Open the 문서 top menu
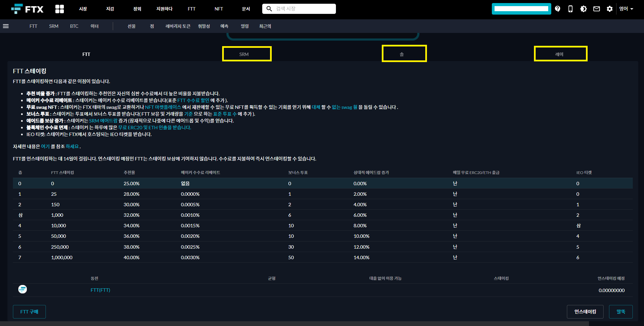This screenshot has width=644, height=326. click(x=246, y=9)
